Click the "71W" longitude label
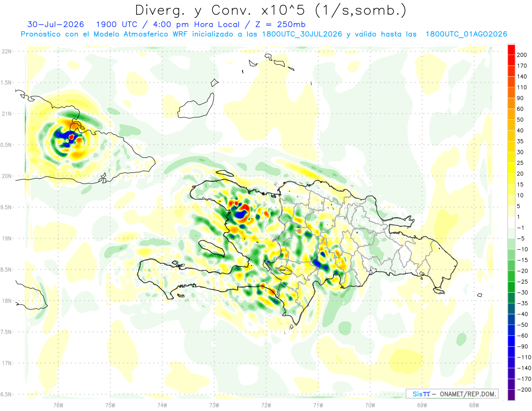Viewport: 532px width, 411px height. (318, 405)
